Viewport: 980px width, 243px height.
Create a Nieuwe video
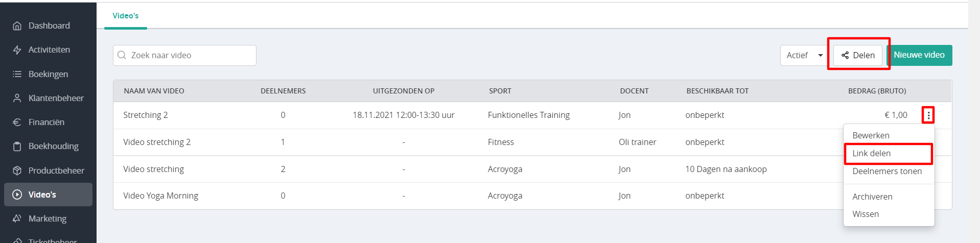919,55
